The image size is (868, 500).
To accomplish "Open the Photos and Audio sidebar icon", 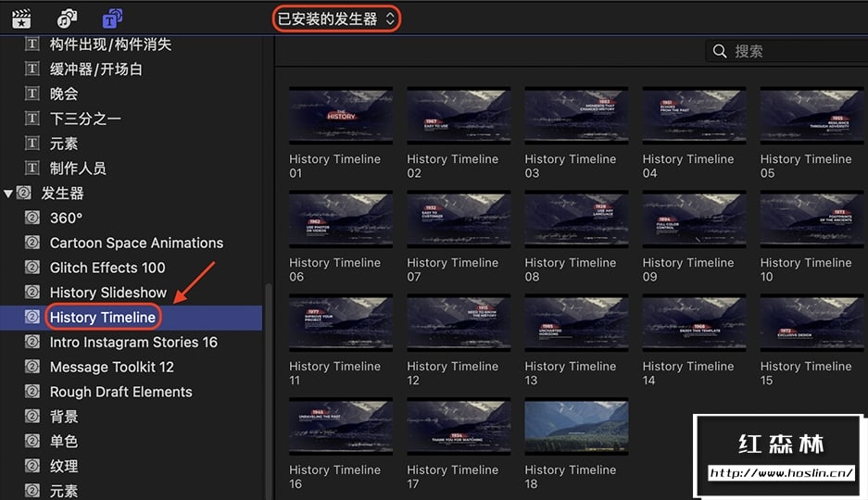I will (x=67, y=19).
